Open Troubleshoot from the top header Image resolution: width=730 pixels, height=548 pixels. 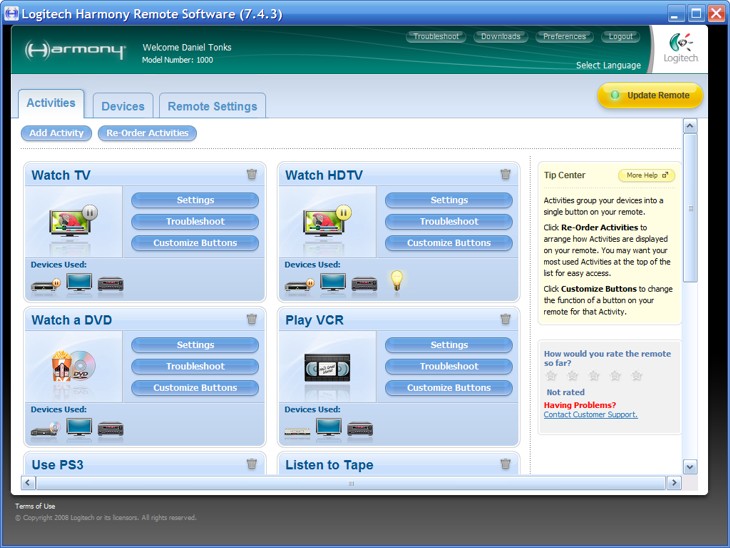coord(436,36)
